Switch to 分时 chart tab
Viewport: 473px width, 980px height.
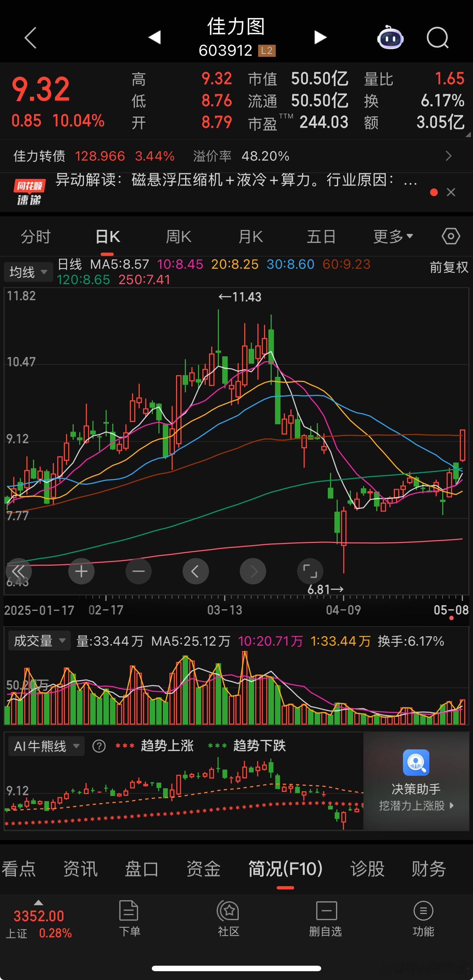click(x=36, y=236)
